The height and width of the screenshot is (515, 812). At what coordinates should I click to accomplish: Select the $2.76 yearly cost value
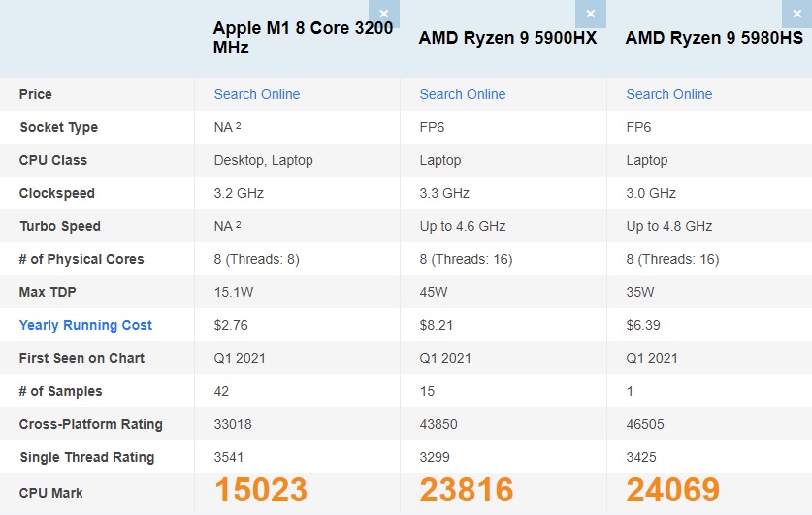click(231, 325)
